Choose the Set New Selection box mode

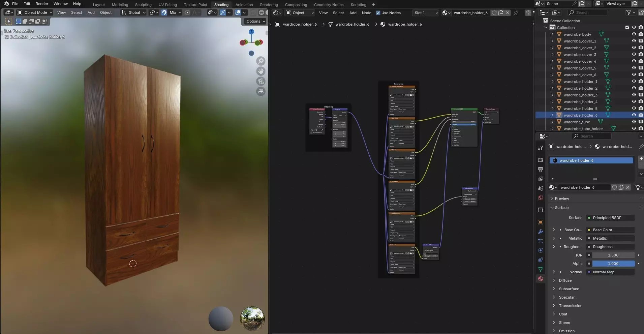(x=19, y=21)
